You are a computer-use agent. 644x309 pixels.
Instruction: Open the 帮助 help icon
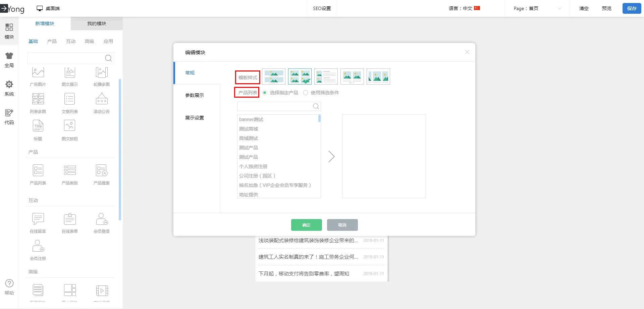click(9, 284)
